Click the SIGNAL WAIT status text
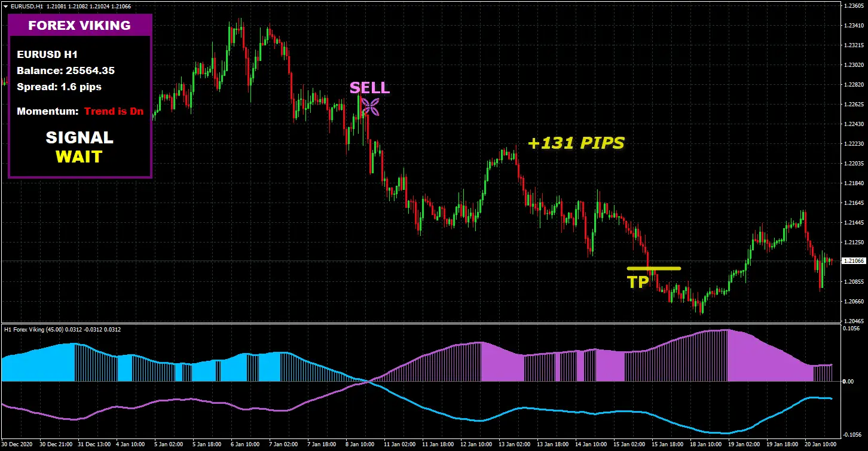 (80, 147)
